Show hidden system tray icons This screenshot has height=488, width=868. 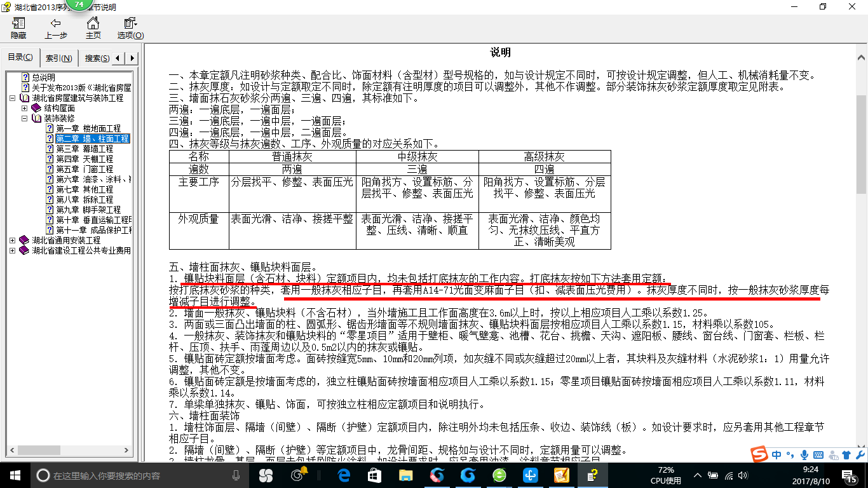point(698,475)
